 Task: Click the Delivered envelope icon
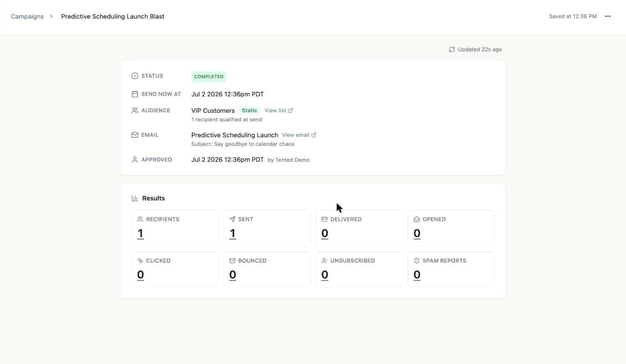(x=325, y=219)
